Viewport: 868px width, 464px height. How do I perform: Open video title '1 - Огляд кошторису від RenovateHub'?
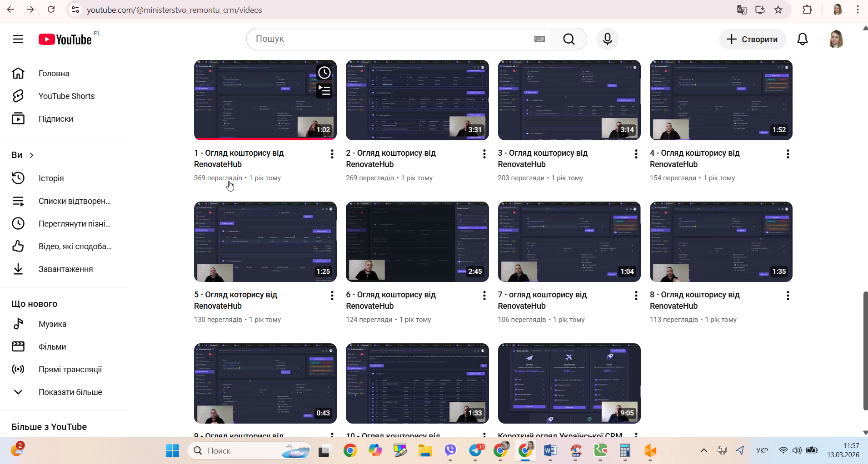[239, 158]
